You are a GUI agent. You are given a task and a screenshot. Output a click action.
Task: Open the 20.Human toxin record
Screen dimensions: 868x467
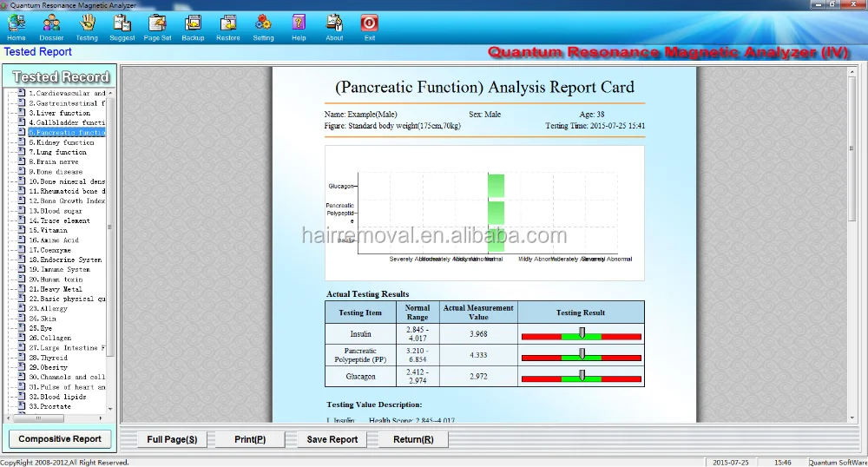pos(56,280)
